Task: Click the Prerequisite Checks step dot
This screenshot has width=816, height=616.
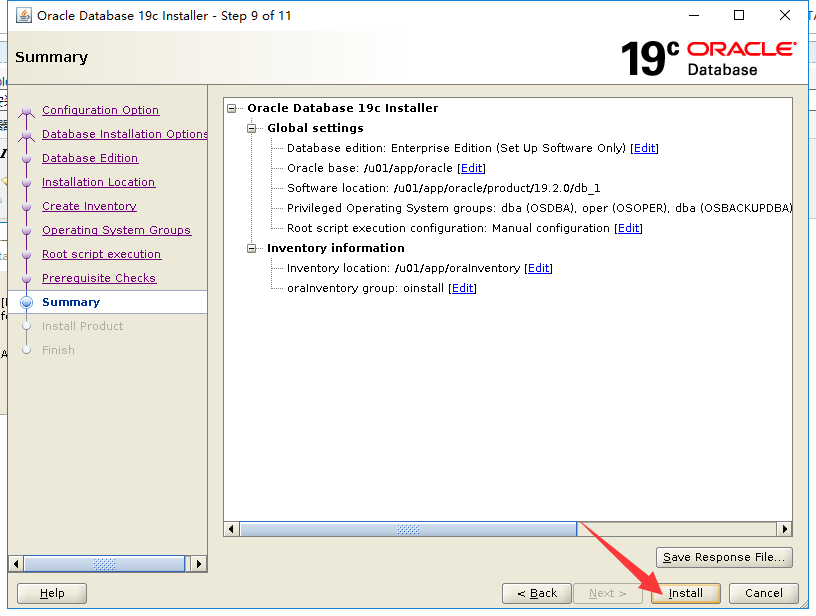Action: [x=27, y=278]
